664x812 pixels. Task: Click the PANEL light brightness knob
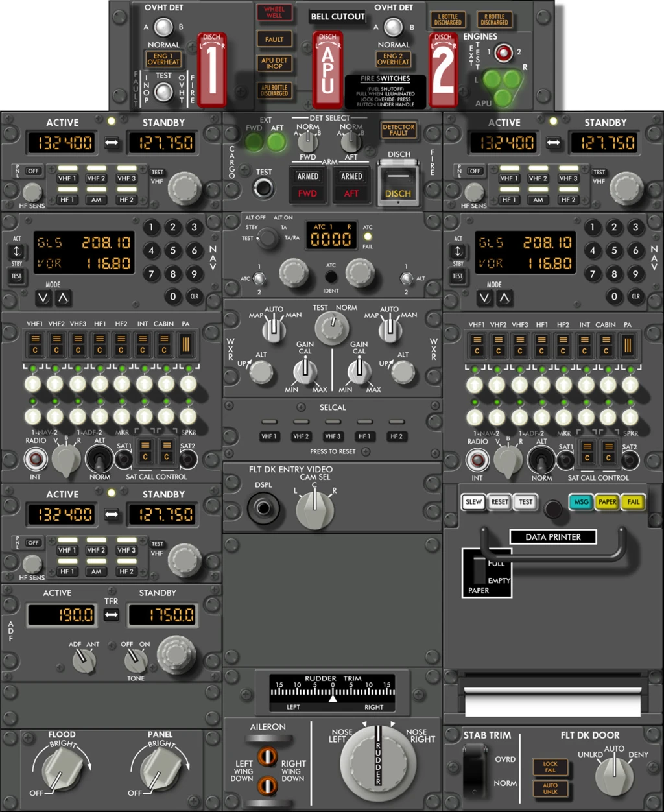[x=161, y=769]
